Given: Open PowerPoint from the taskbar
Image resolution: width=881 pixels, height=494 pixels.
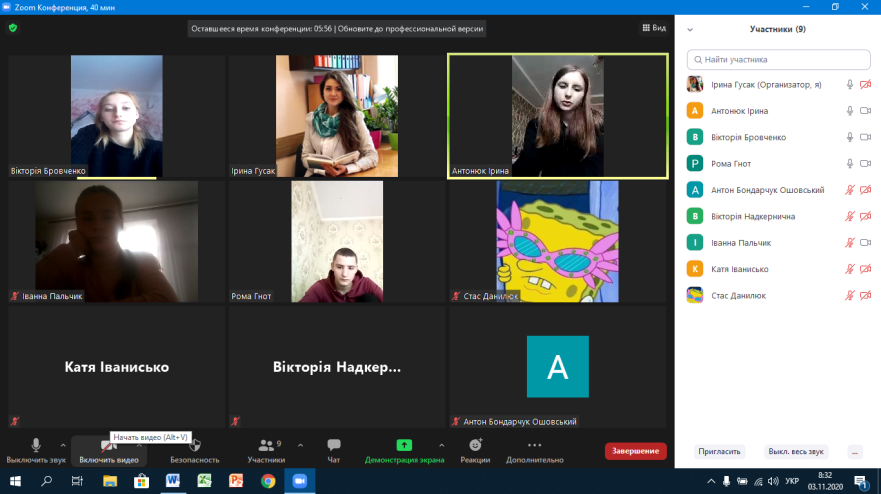Looking at the screenshot, I should [236, 481].
